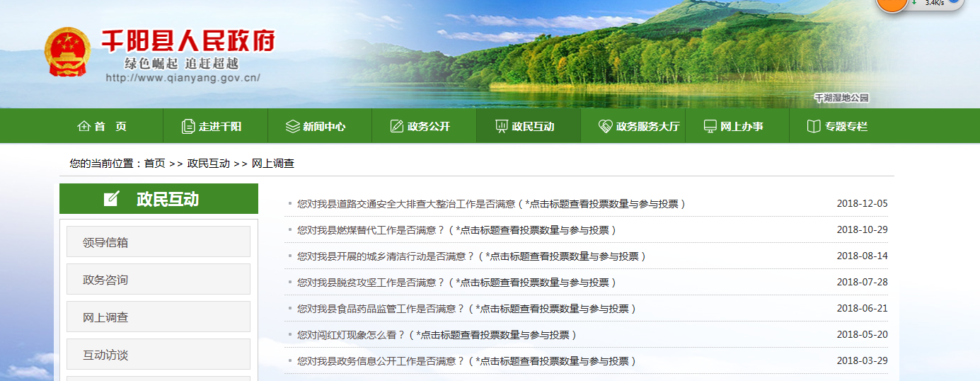Open the 食品药品监管工作 survey
The image size is (980, 381).
(467, 309)
